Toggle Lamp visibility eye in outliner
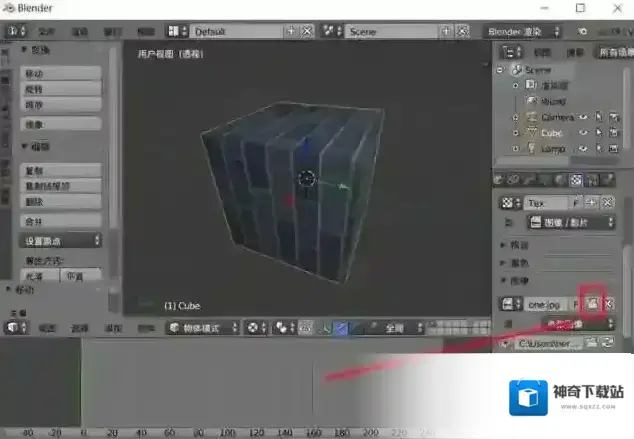Image resolution: width=634 pixels, height=439 pixels. point(581,148)
